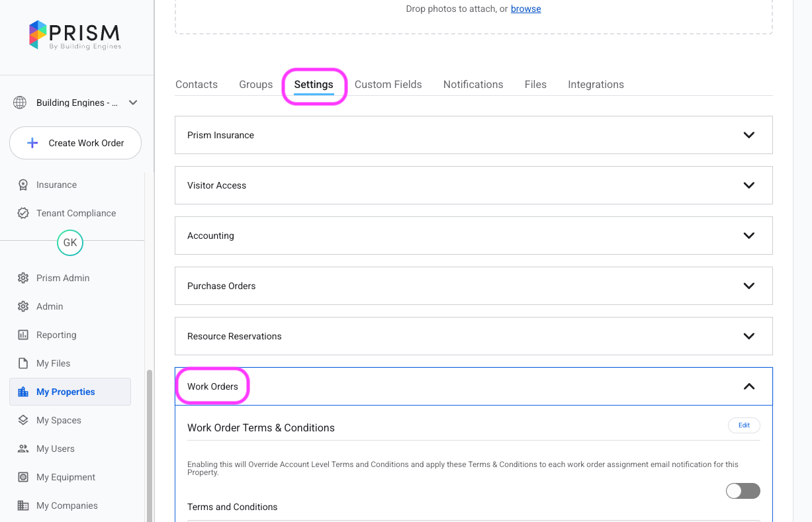Open the Notifications tab
This screenshot has height=522, width=812.
tap(473, 85)
